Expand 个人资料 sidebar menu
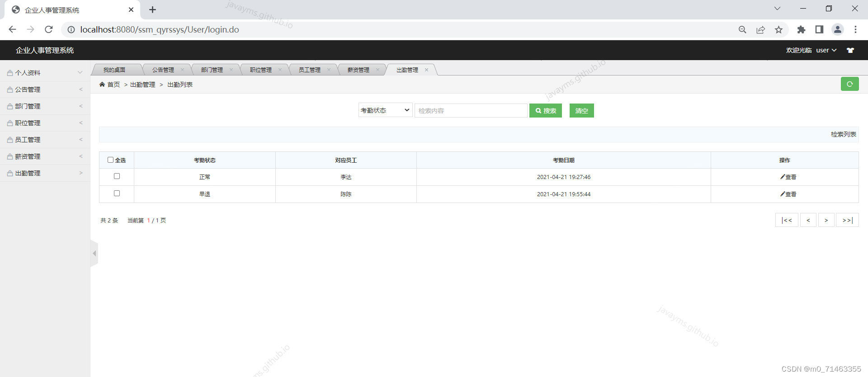 pos(45,73)
